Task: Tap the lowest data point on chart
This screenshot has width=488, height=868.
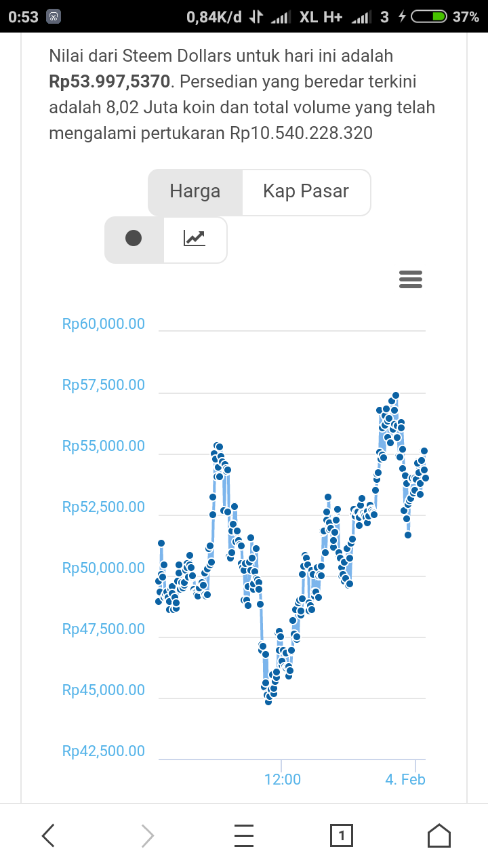Action: [x=268, y=702]
